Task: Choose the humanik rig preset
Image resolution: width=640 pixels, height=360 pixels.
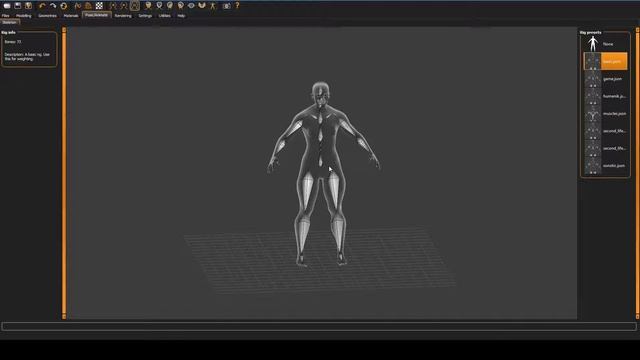Action: pyautogui.click(x=606, y=96)
